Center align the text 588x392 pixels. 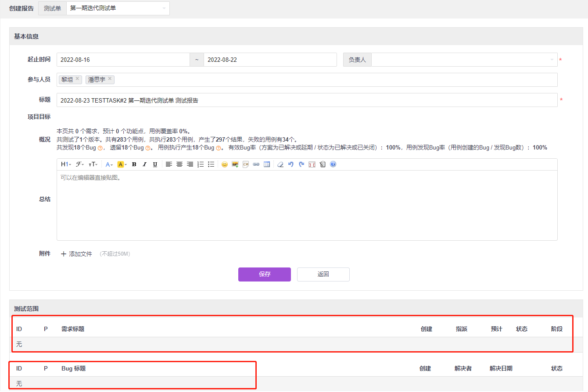(179, 164)
